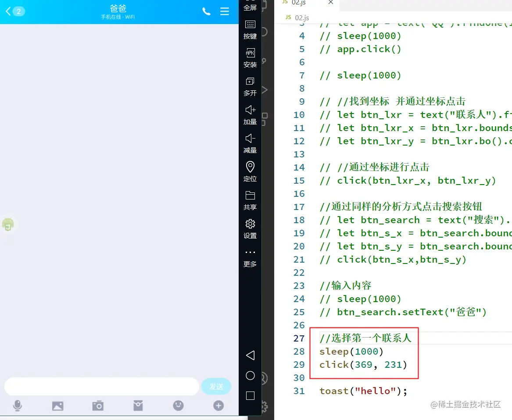
Task: Open the chat menu via the three-line icon
Action: pos(225,11)
